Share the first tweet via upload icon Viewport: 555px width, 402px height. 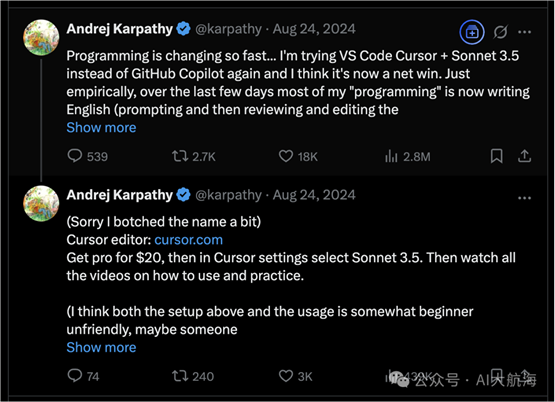click(x=524, y=156)
